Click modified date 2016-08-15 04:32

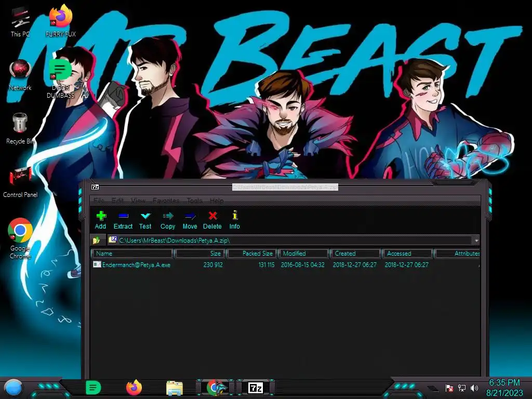click(x=303, y=264)
